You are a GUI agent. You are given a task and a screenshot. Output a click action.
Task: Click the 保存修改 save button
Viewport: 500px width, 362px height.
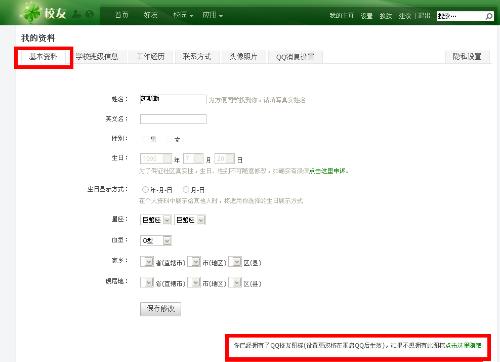(x=160, y=309)
